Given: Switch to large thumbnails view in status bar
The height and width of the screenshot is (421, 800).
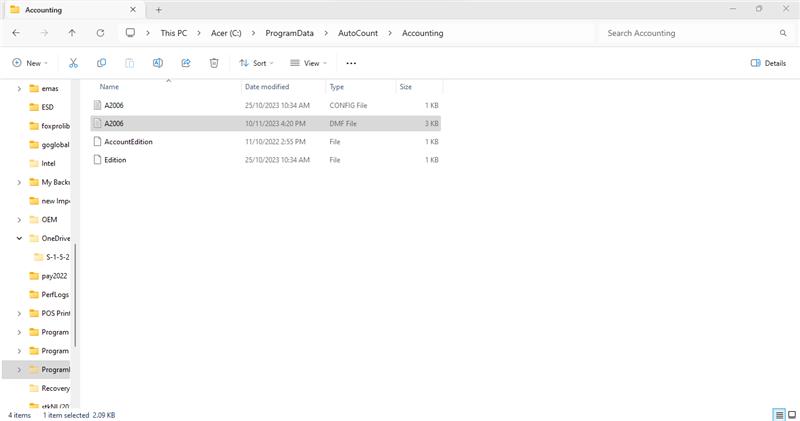Looking at the screenshot, I should click(791, 414).
